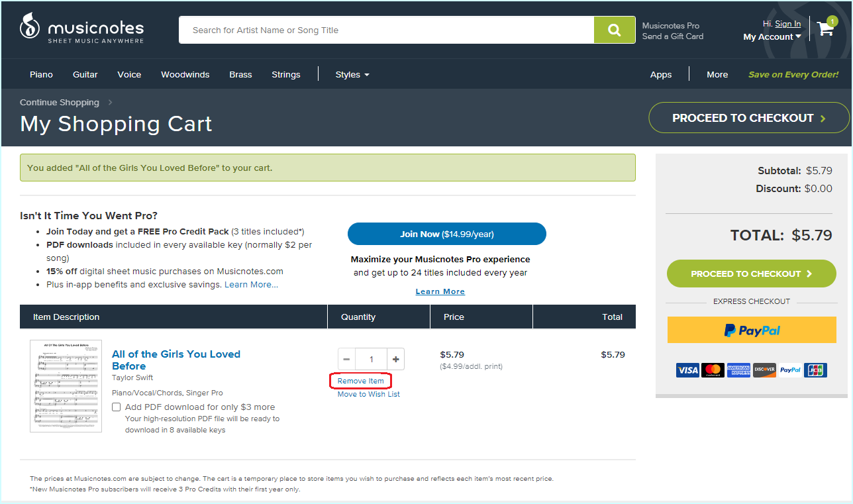Click the Remove Item link

point(361,381)
